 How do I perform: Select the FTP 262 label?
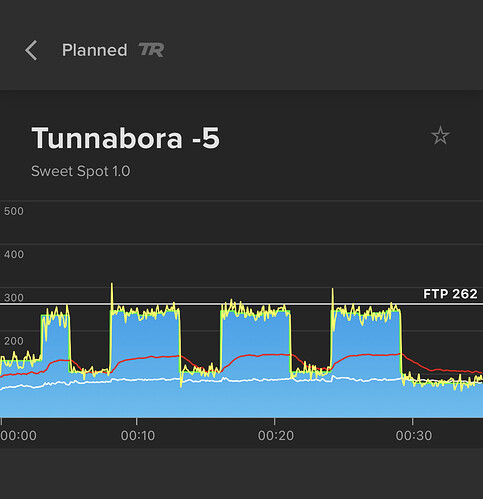click(450, 294)
